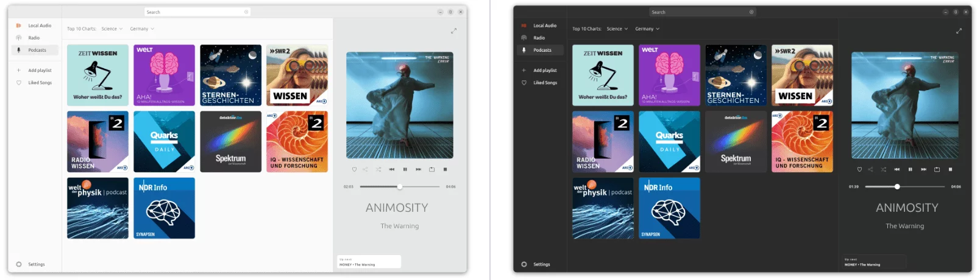This screenshot has width=980, height=280.
Task: Open IQ Wissenschaft und Forschung, light window
Action: (297, 141)
